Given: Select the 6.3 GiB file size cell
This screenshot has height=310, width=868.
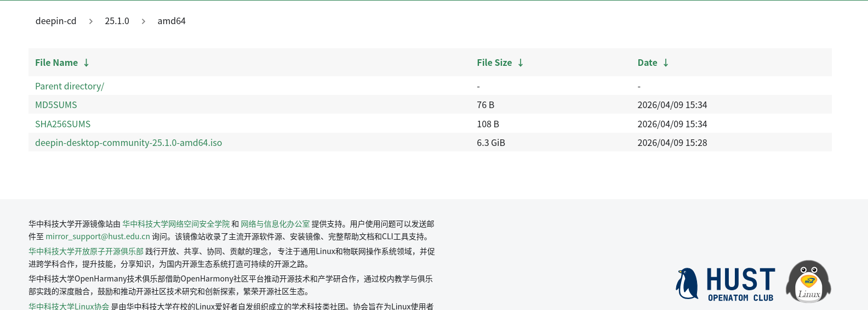Looking at the screenshot, I should pyautogui.click(x=491, y=143).
